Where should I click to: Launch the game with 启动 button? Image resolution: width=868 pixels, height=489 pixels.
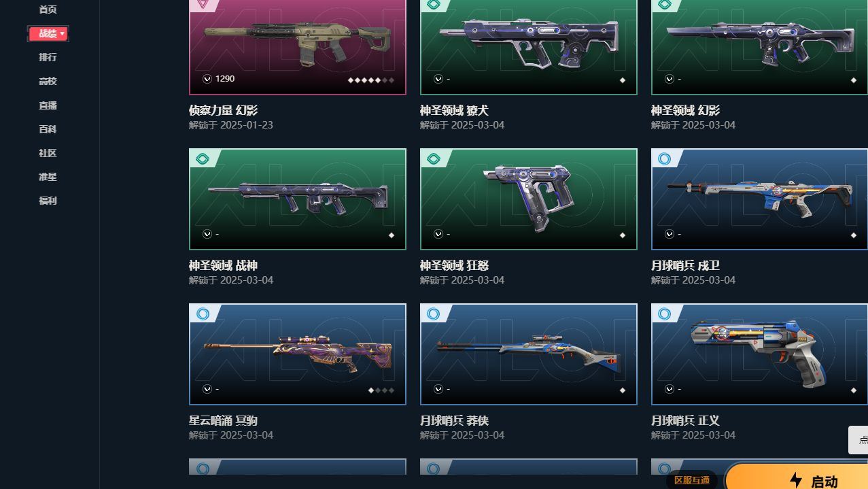[x=797, y=476]
